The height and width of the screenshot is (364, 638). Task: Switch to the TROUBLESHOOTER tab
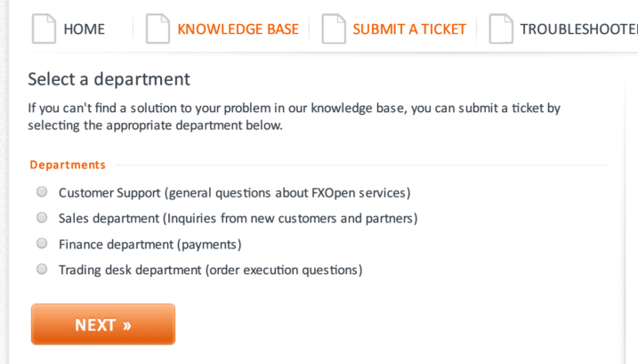point(578,29)
